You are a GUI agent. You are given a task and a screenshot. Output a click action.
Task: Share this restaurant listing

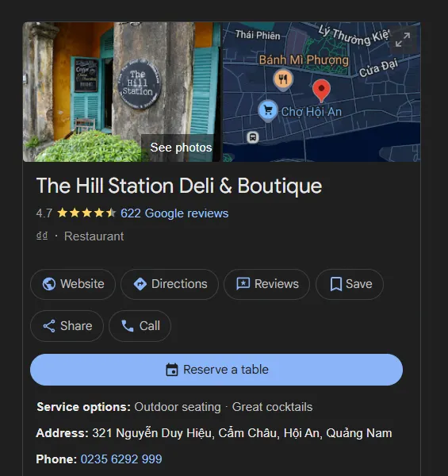(67, 326)
